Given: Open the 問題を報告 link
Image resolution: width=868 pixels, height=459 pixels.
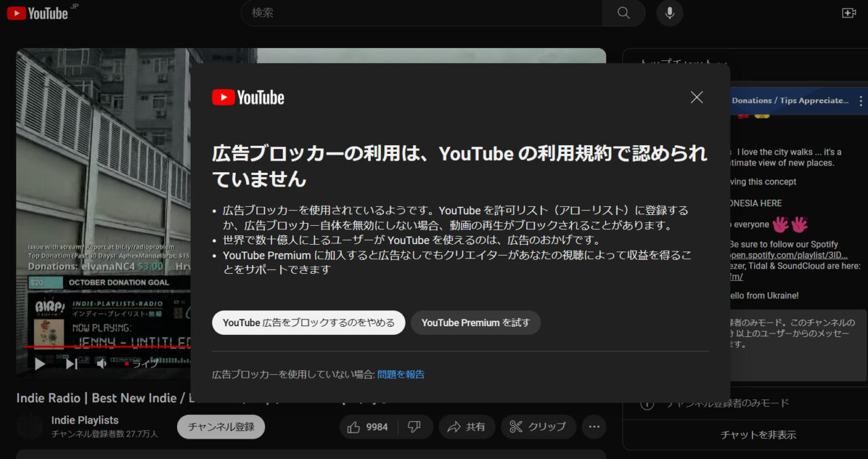Looking at the screenshot, I should (401, 374).
